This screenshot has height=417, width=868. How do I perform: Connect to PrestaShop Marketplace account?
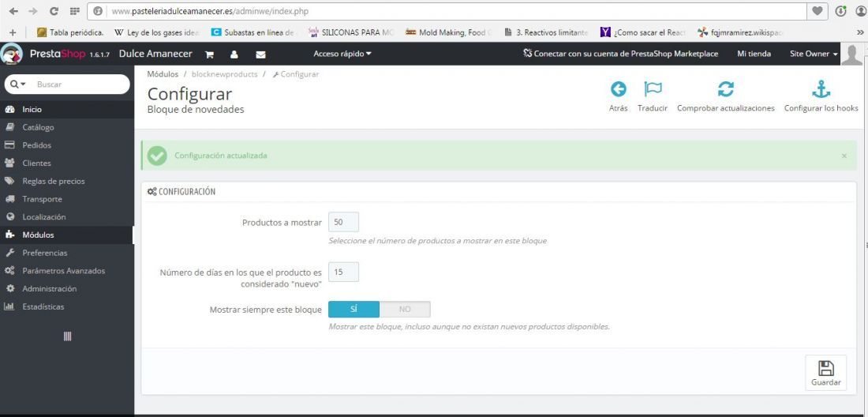[x=620, y=54]
